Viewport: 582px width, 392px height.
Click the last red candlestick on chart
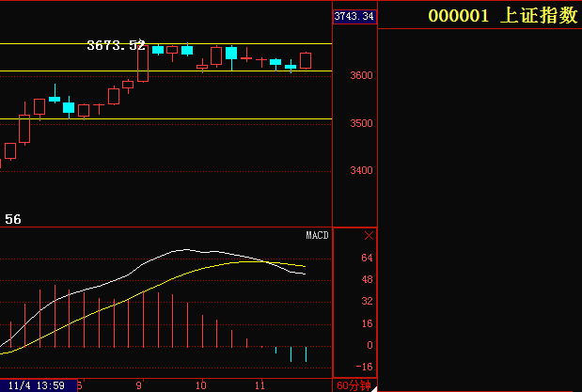click(306, 60)
